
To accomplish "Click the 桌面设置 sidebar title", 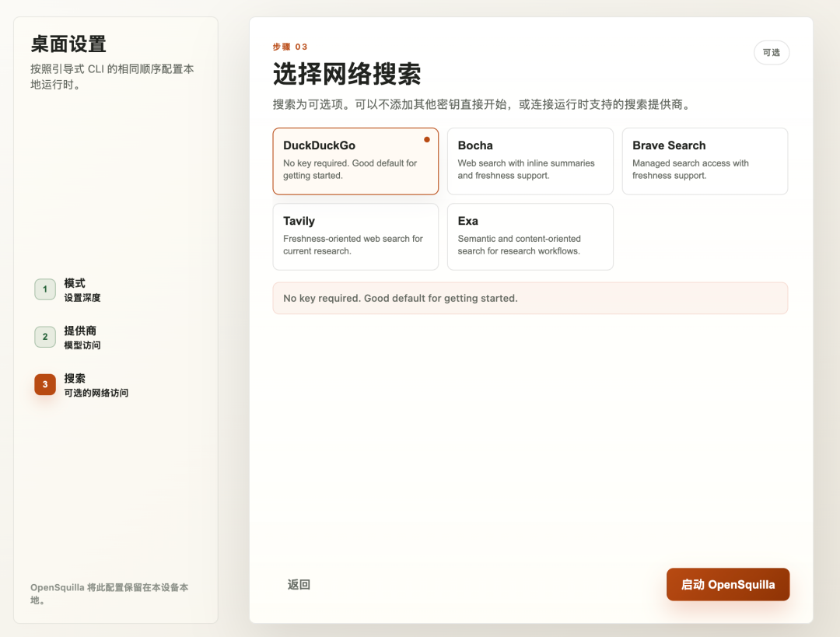I will click(x=68, y=44).
